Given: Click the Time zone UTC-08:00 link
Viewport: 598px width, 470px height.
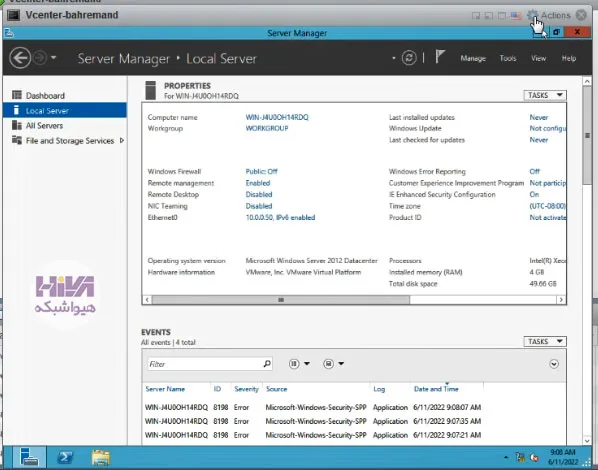Looking at the screenshot, I should [x=548, y=206].
